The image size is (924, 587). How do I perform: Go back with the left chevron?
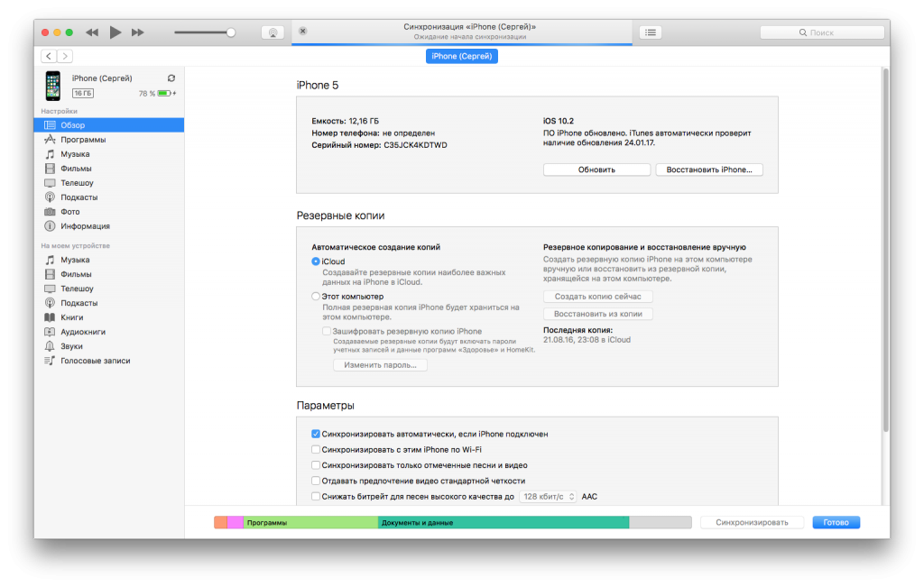point(49,56)
